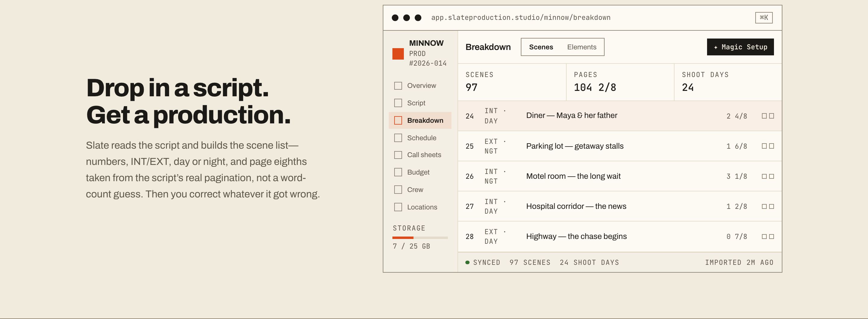Open Schedule in the sidebar
Image resolution: width=868 pixels, height=319 pixels.
coord(420,138)
